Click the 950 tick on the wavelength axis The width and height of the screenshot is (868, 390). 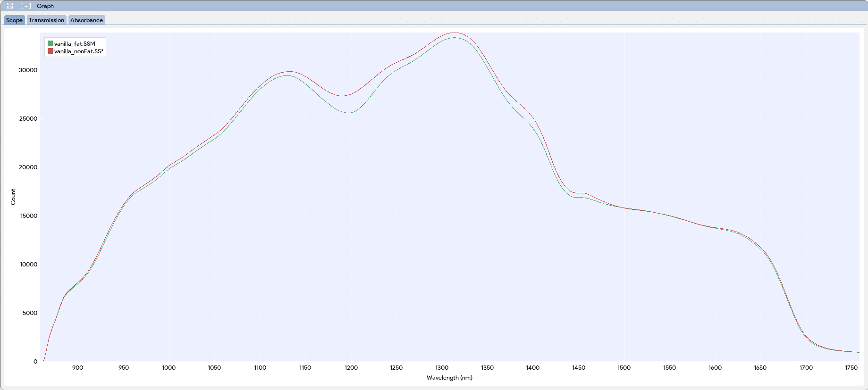click(x=124, y=368)
